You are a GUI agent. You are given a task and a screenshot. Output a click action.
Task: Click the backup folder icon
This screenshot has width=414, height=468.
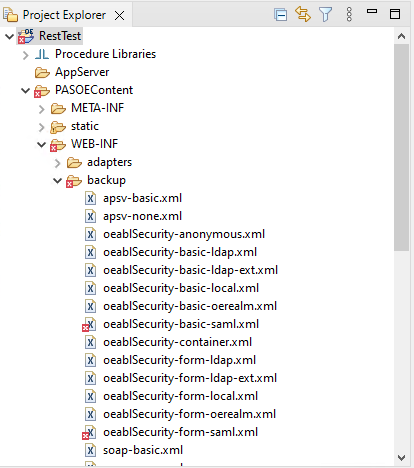click(x=74, y=181)
